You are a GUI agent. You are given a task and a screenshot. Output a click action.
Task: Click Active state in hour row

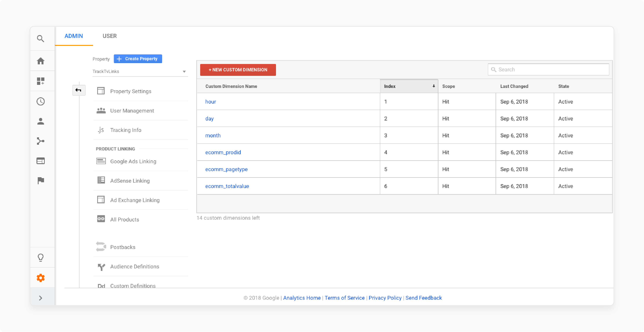565,102
